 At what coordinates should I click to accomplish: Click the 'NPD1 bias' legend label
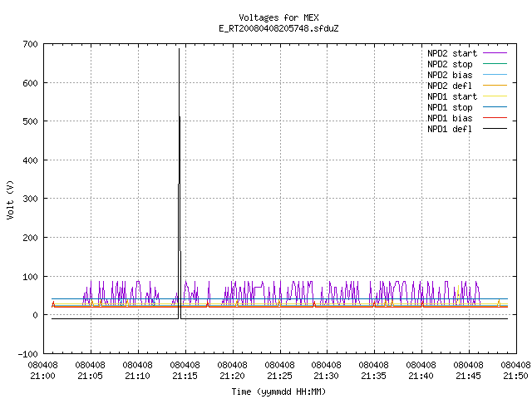[x=450, y=118]
